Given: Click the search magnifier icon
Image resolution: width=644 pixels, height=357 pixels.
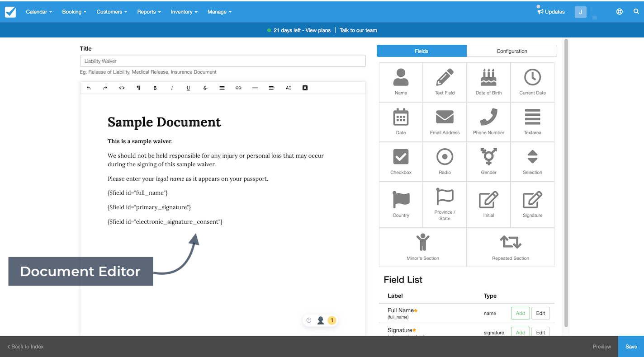Looking at the screenshot, I should pyautogui.click(x=636, y=12).
